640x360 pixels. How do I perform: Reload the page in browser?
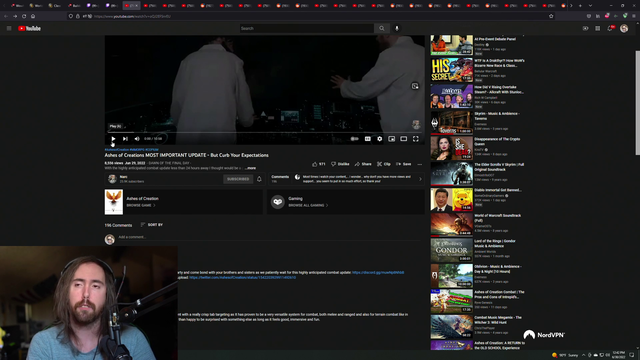(24, 16)
